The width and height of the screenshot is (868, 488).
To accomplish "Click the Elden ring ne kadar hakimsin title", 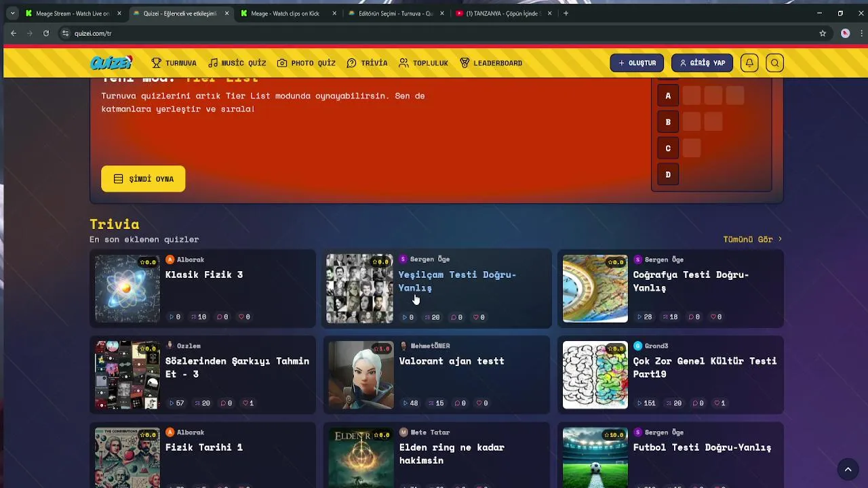I will click(452, 453).
